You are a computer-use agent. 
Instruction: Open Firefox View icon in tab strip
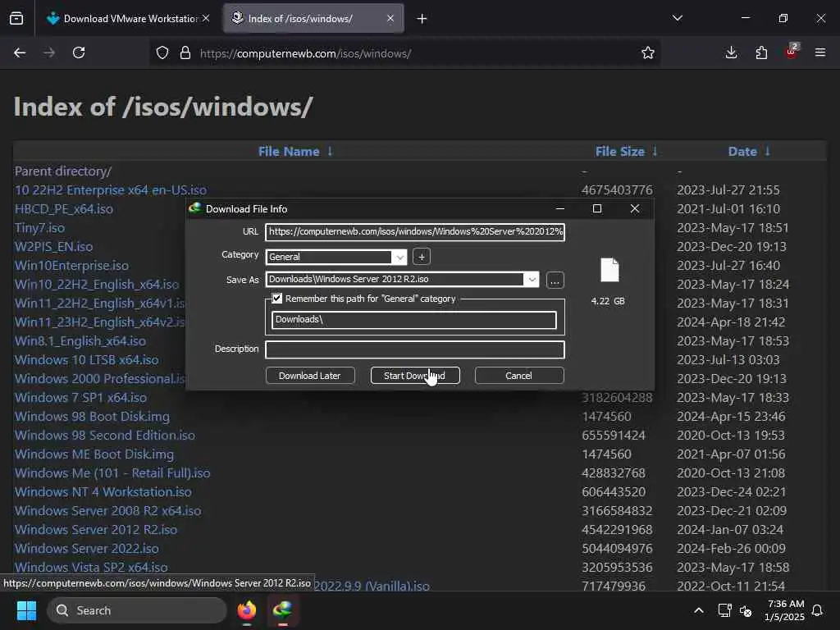click(x=16, y=19)
